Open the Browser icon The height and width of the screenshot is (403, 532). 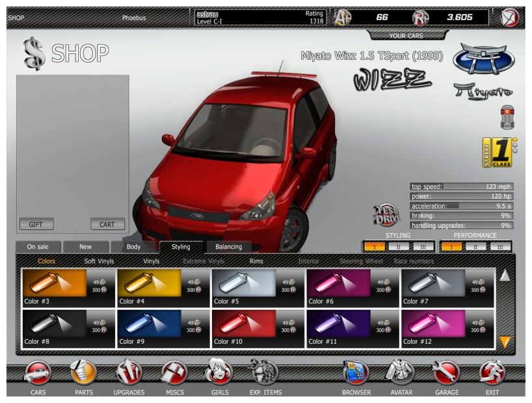point(356,374)
